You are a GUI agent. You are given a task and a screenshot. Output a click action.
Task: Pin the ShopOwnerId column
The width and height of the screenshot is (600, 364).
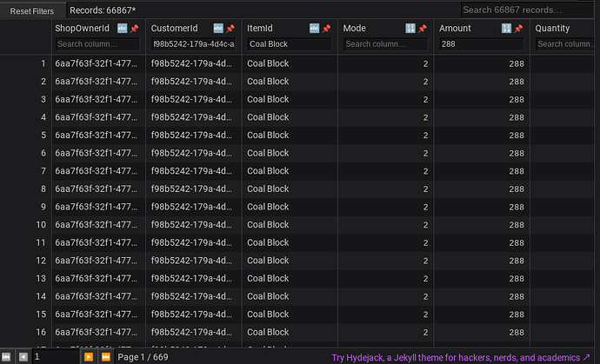click(134, 29)
